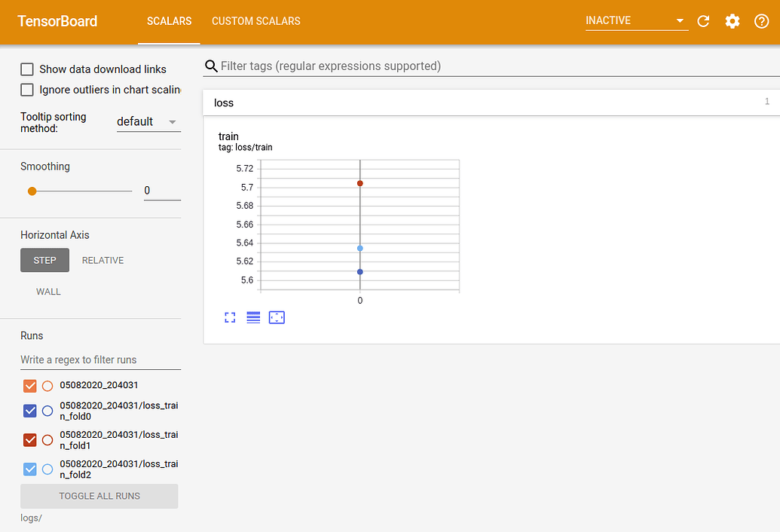The image size is (780, 532).
Task: Open the Tooltip sorting method dropdown
Action: pyautogui.click(x=148, y=122)
